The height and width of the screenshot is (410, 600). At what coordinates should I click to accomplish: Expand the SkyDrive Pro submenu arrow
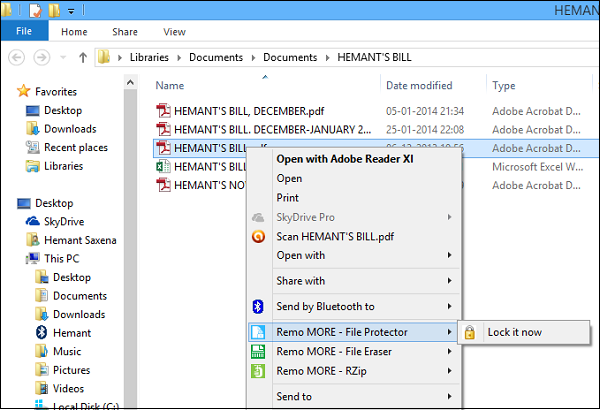[x=450, y=217]
